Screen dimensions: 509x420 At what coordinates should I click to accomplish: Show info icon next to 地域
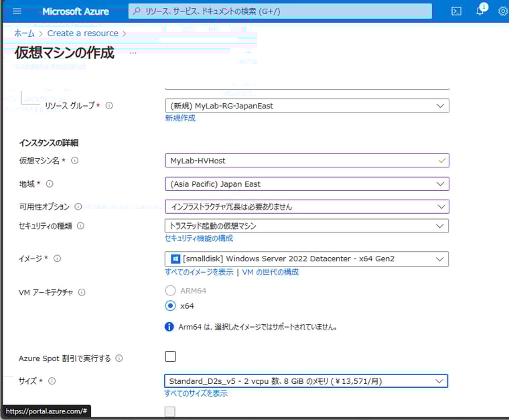[50, 184]
